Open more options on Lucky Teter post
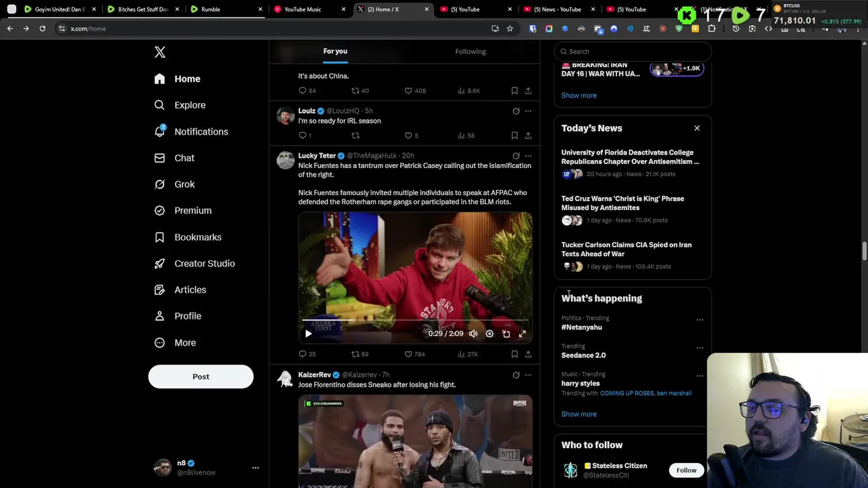 coord(528,156)
